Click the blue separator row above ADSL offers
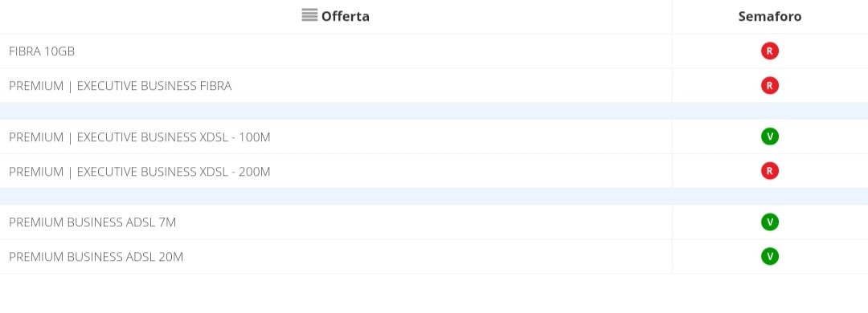 (434, 197)
